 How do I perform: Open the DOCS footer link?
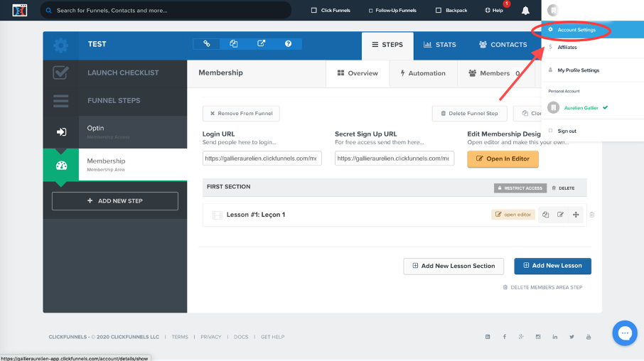coord(241,337)
